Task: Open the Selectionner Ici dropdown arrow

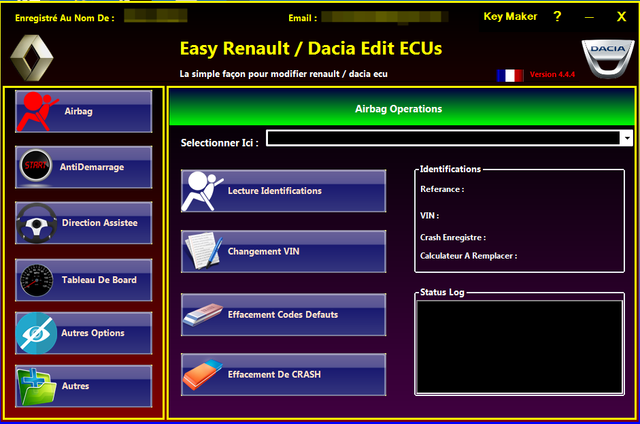Action: [x=627, y=139]
